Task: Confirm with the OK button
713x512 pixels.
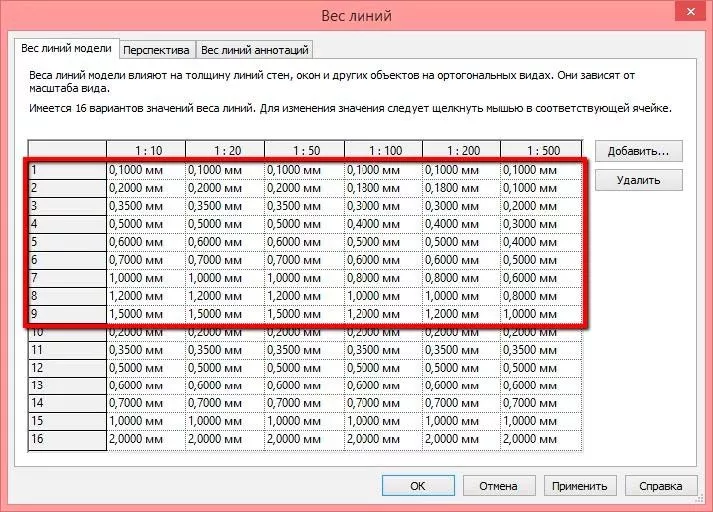Action: tap(418, 486)
